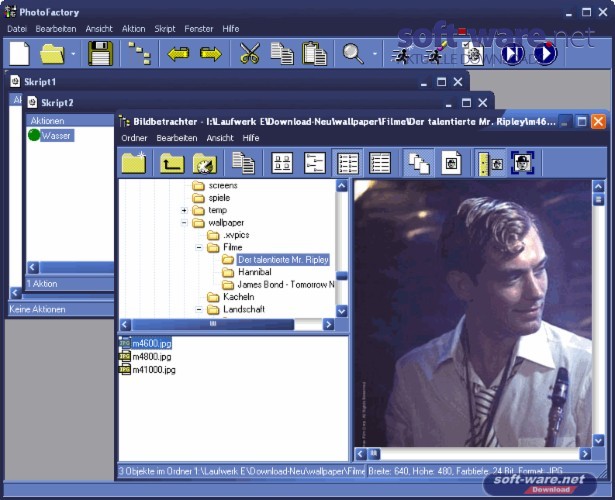
Task: Click the yellow right arrow icon
Action: [x=211, y=53]
